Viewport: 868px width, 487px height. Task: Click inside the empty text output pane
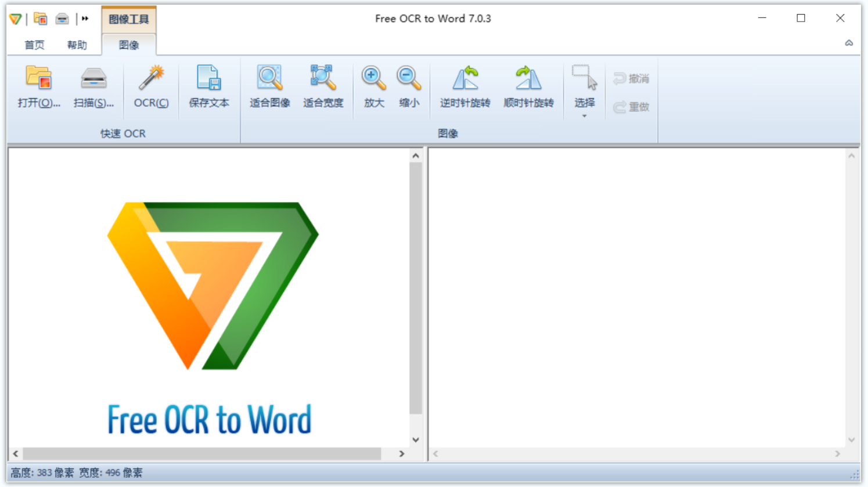[x=637, y=297]
